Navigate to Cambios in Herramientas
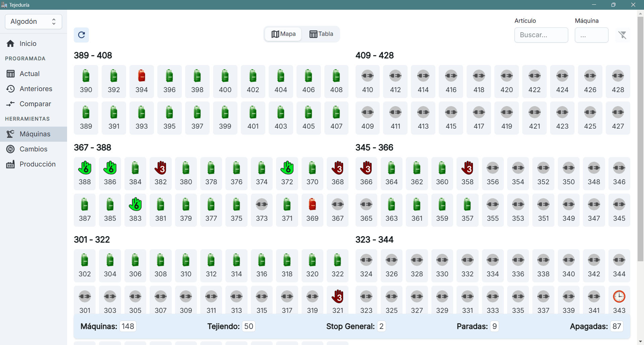This screenshot has height=345, width=644. point(33,149)
